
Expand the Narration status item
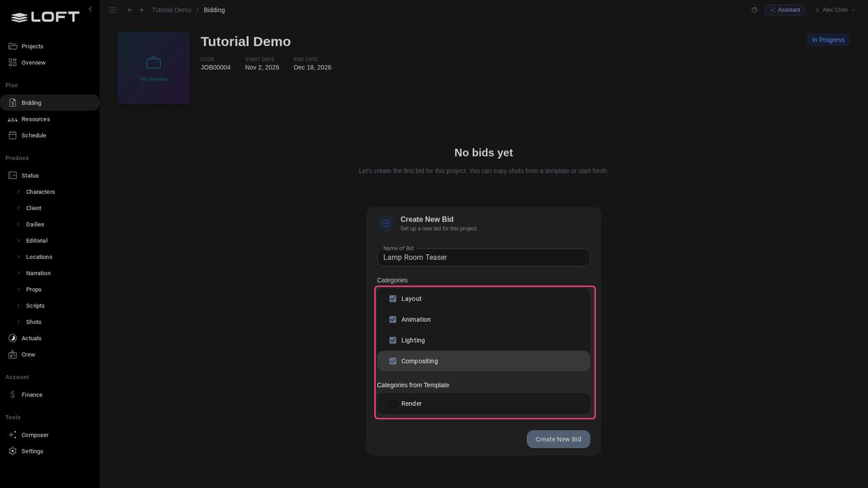click(x=19, y=273)
